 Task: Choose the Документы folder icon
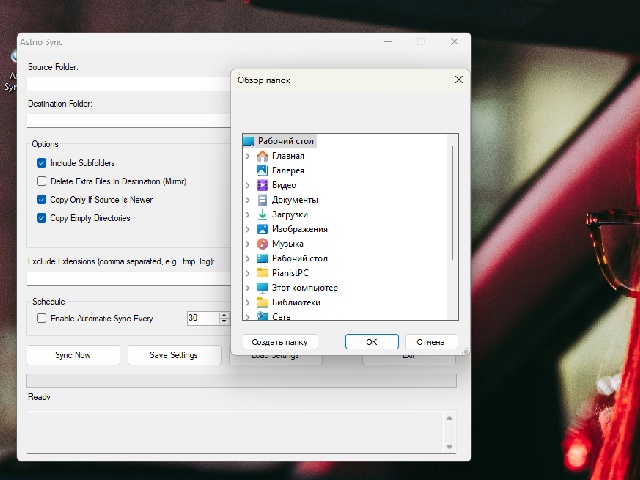pyautogui.click(x=262, y=200)
